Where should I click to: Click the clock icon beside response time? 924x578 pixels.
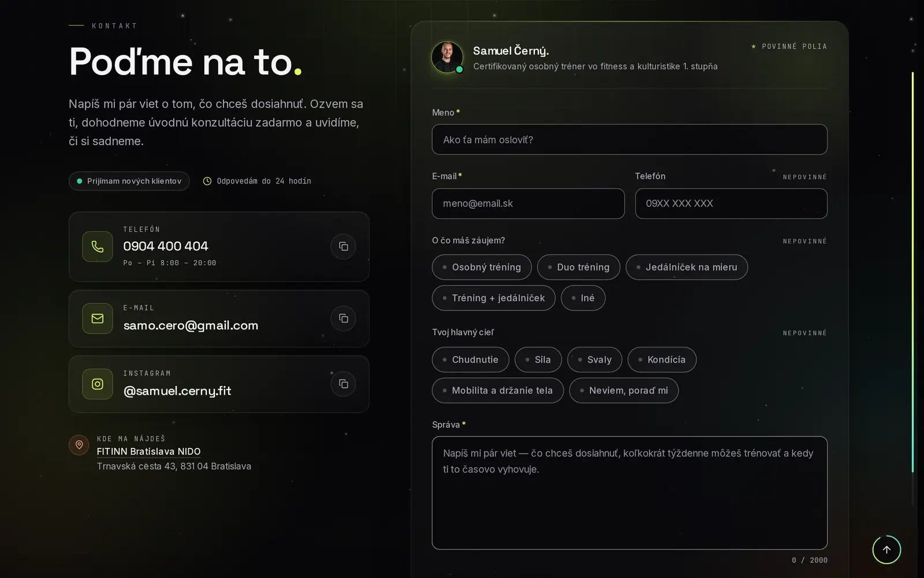[207, 181]
